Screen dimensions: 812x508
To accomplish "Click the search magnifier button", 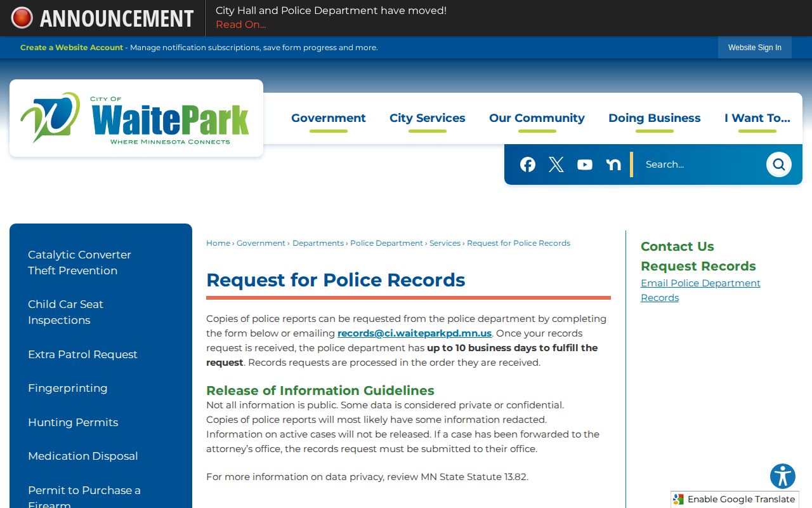I will [x=779, y=164].
